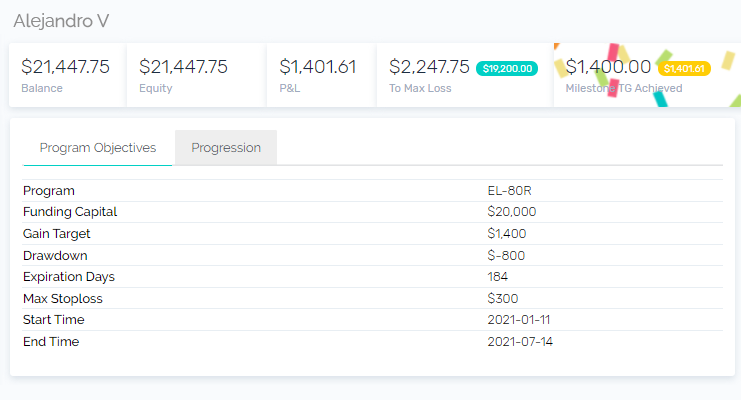Click the $1,400.00 milestone amount
This screenshot has height=400, width=741.
608,67
